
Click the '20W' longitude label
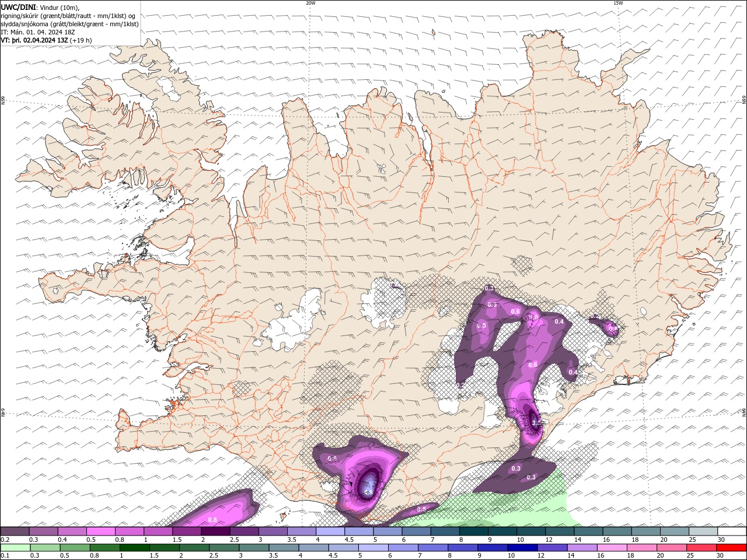point(310,3)
